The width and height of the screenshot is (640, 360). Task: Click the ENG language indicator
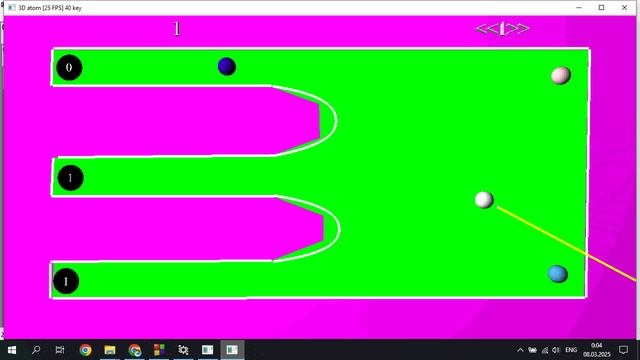pos(571,350)
